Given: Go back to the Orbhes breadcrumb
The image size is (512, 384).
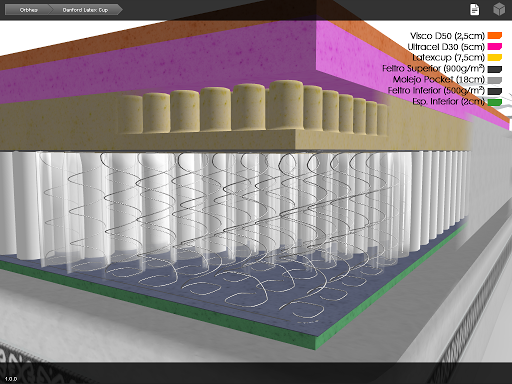Looking at the screenshot, I should pyautogui.click(x=29, y=10).
